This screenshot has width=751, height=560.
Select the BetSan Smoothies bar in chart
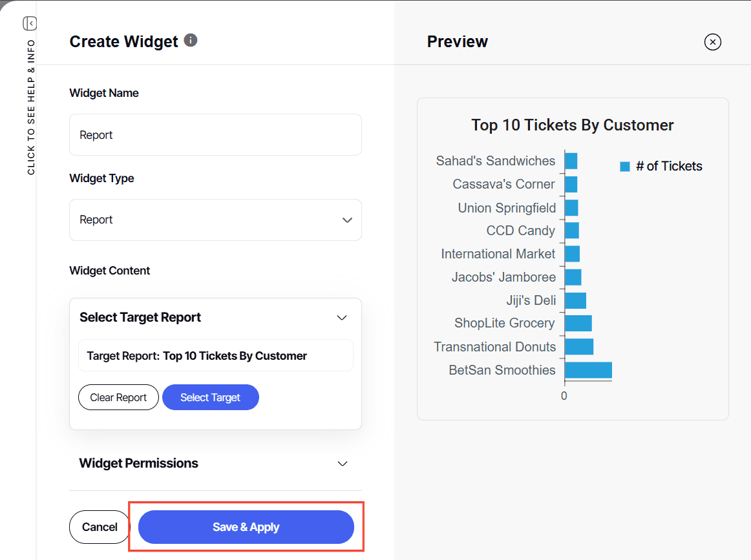click(588, 370)
